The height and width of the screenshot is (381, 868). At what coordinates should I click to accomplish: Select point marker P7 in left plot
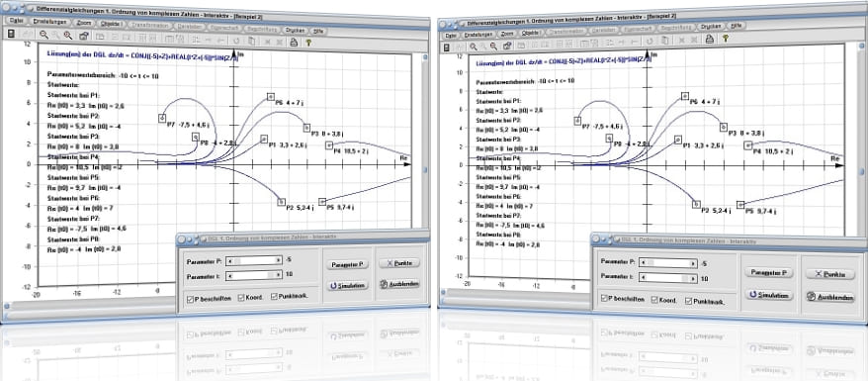pos(162,118)
